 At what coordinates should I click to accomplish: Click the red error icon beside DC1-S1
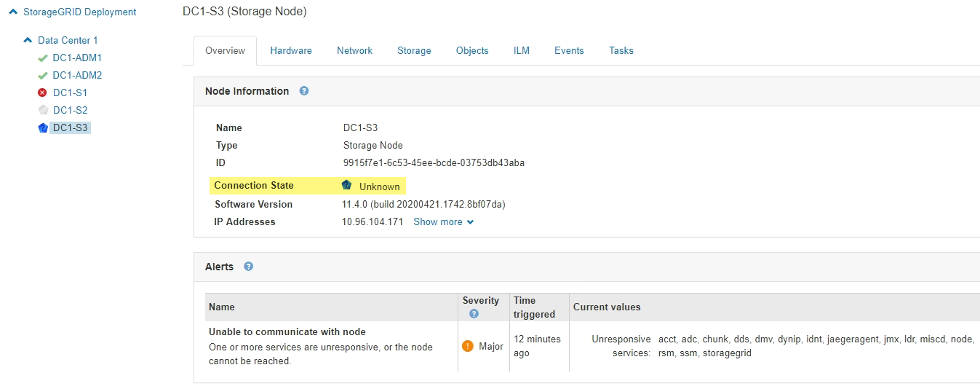coord(43,93)
